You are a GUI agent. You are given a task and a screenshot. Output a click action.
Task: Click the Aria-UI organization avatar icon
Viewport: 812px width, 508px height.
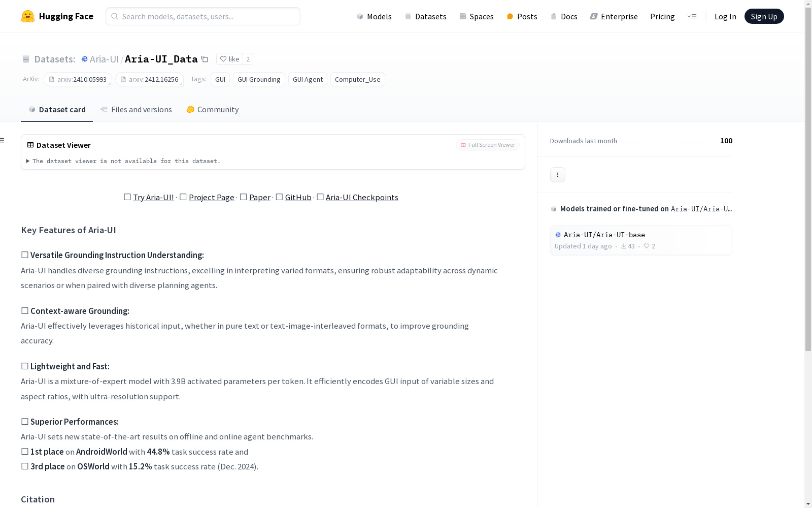point(85,59)
